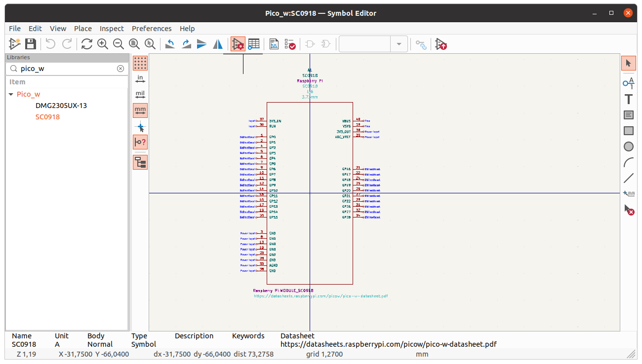Toggle grid display
The height and width of the screenshot is (364, 642).
140,63
